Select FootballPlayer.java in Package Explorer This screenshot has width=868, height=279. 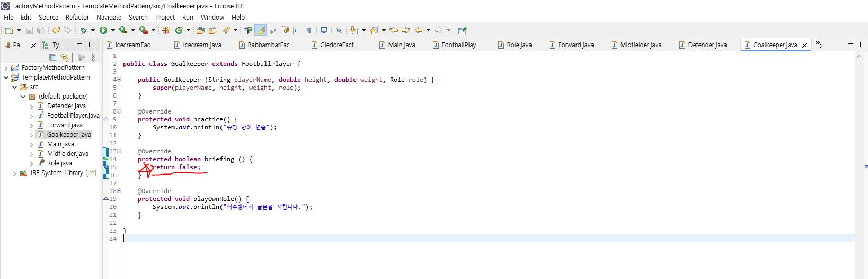73,116
